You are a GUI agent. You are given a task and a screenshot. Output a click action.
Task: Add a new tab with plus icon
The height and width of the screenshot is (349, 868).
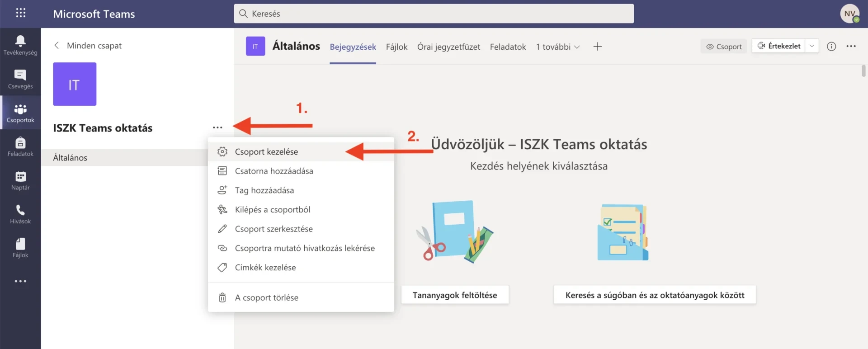point(597,47)
